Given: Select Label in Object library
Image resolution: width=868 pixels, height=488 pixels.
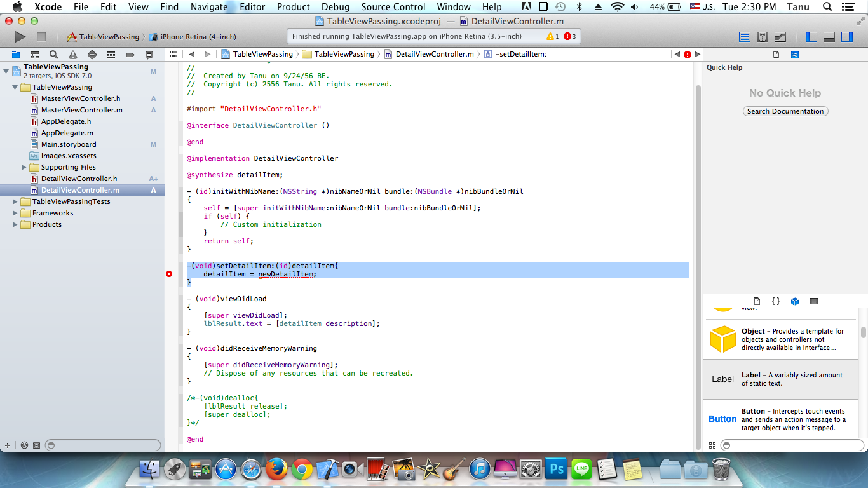Looking at the screenshot, I should (782, 379).
